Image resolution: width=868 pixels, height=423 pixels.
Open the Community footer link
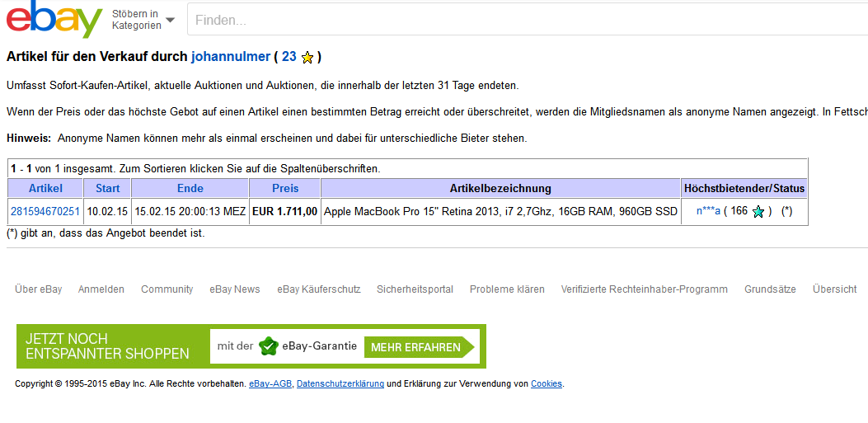pos(167,289)
